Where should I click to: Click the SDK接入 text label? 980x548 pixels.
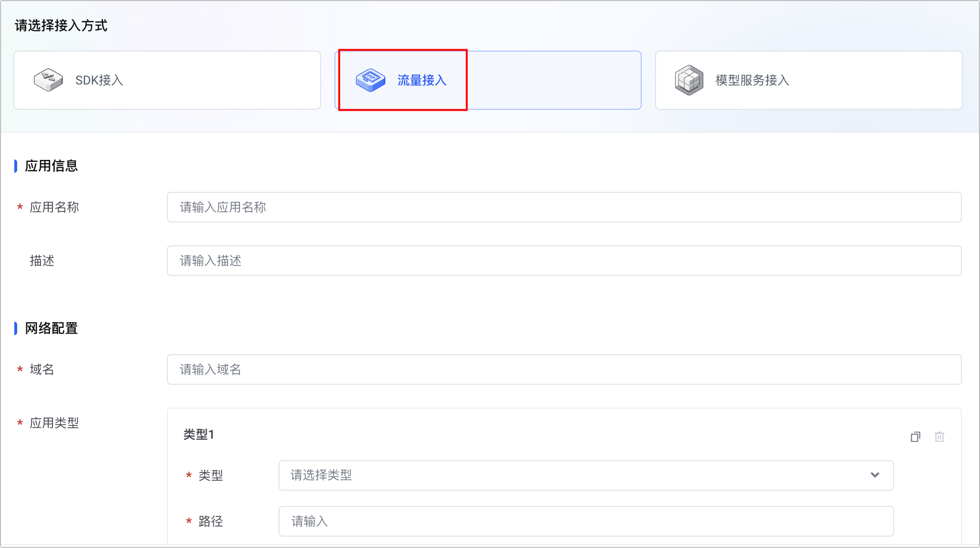99,80
